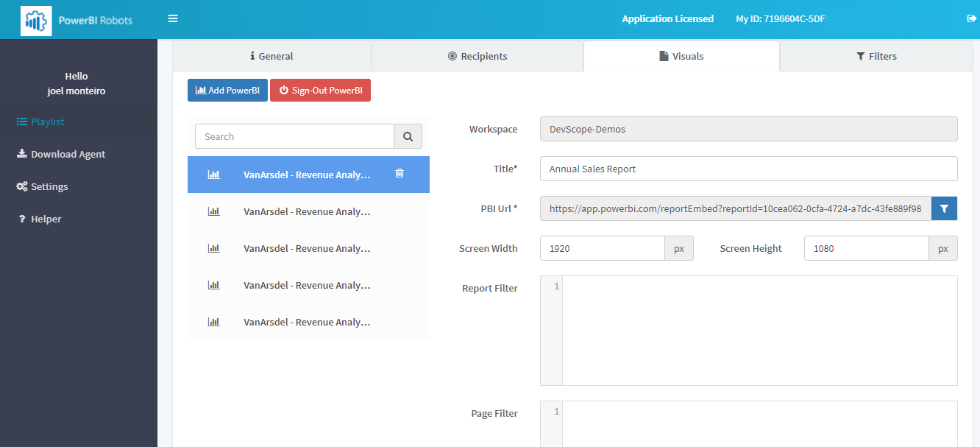The image size is (980, 447).
Task: Select the last VanArsdel report in the list
Action: pos(308,322)
